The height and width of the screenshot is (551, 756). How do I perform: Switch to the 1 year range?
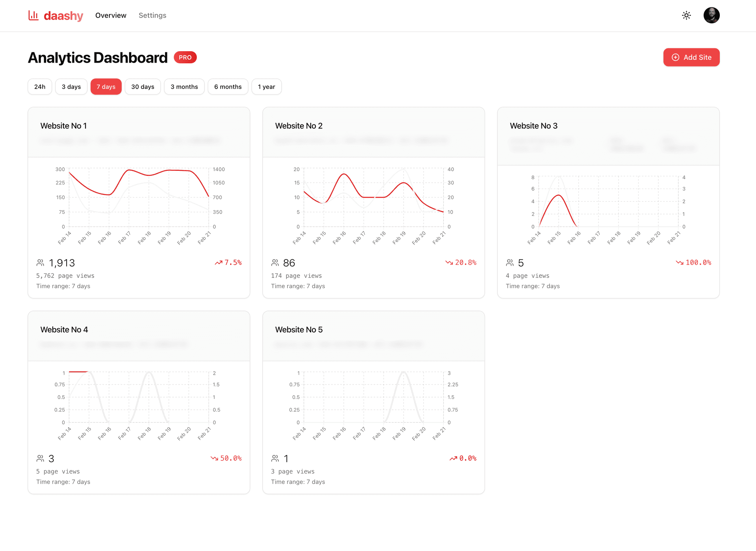click(267, 87)
